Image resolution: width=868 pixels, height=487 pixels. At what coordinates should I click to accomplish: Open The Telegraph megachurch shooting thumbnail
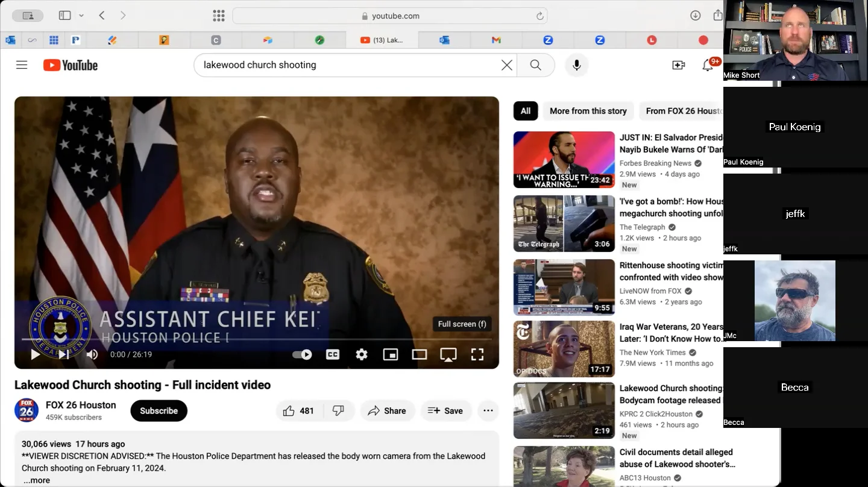pyautogui.click(x=564, y=224)
